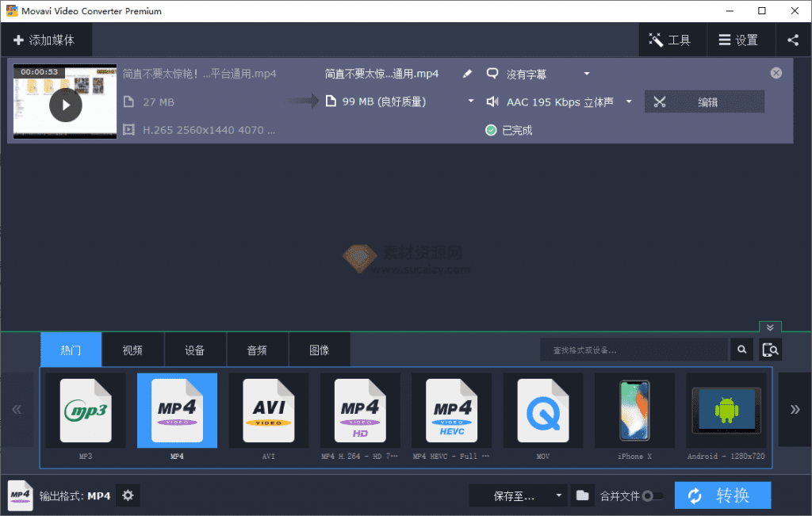The image size is (812, 516).
Task: Pick the MOV QuickTime format preset
Action: 542,411
